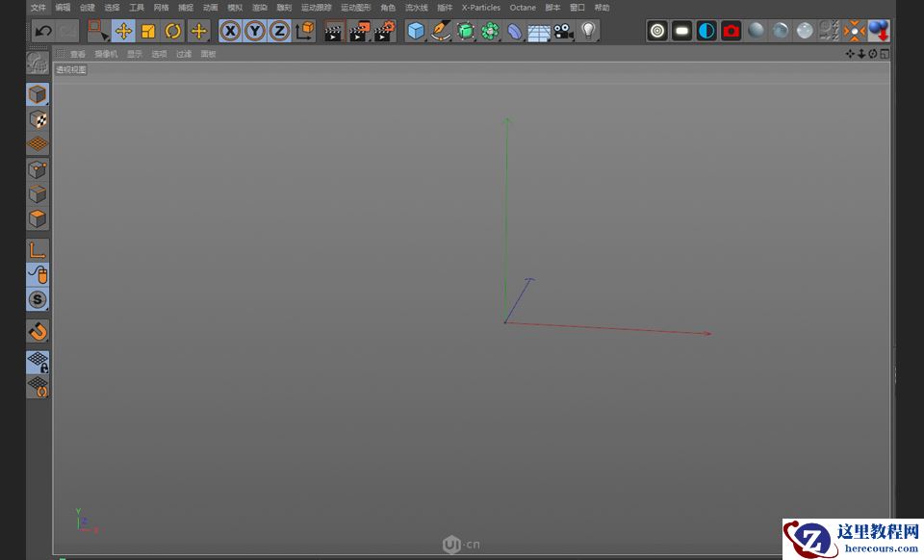The height and width of the screenshot is (560, 924).
Task: Open the Octane menu
Action: 523,8
